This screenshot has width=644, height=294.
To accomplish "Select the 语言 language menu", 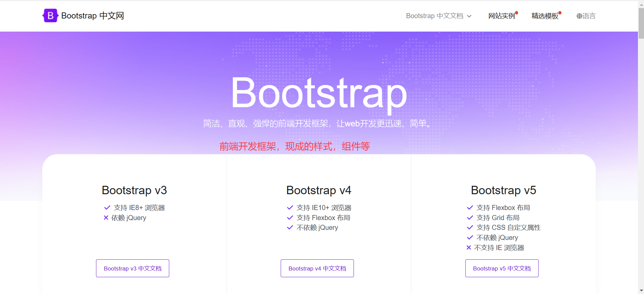I will click(589, 16).
